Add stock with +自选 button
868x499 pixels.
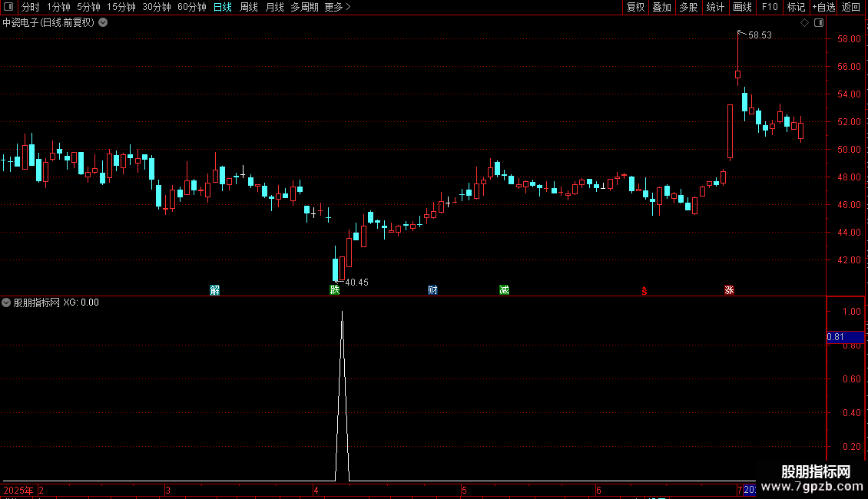(823, 7)
